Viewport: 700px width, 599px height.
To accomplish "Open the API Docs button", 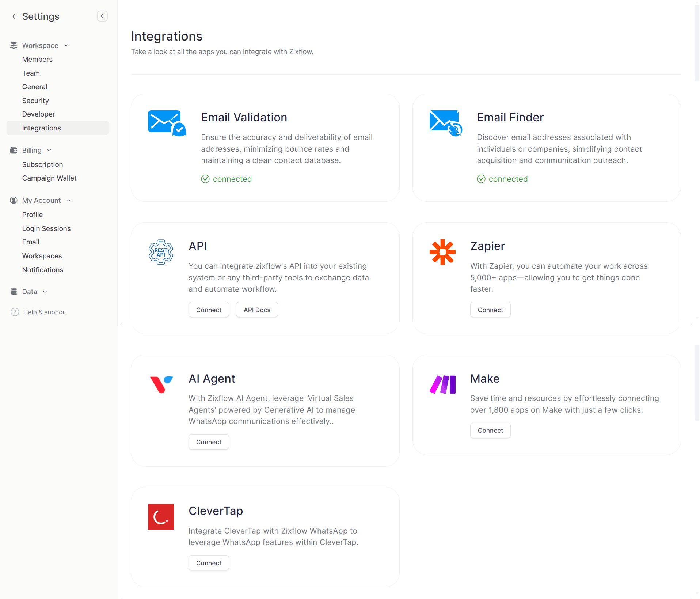I will (x=257, y=310).
